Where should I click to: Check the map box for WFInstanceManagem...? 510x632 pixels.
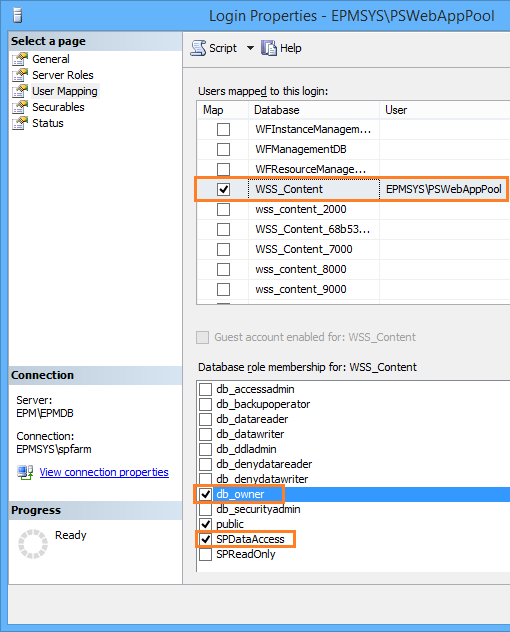(223, 129)
